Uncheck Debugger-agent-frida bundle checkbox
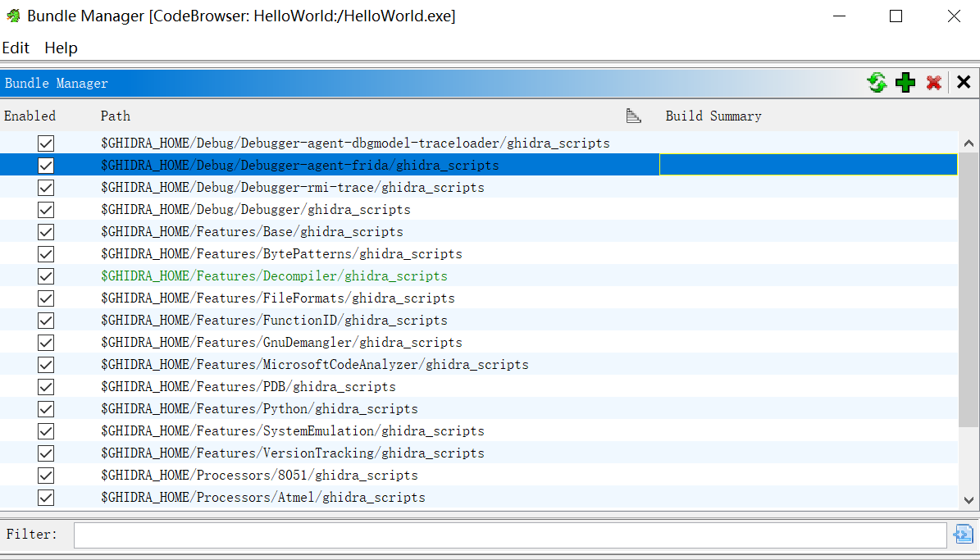The width and height of the screenshot is (980, 560). tap(46, 165)
